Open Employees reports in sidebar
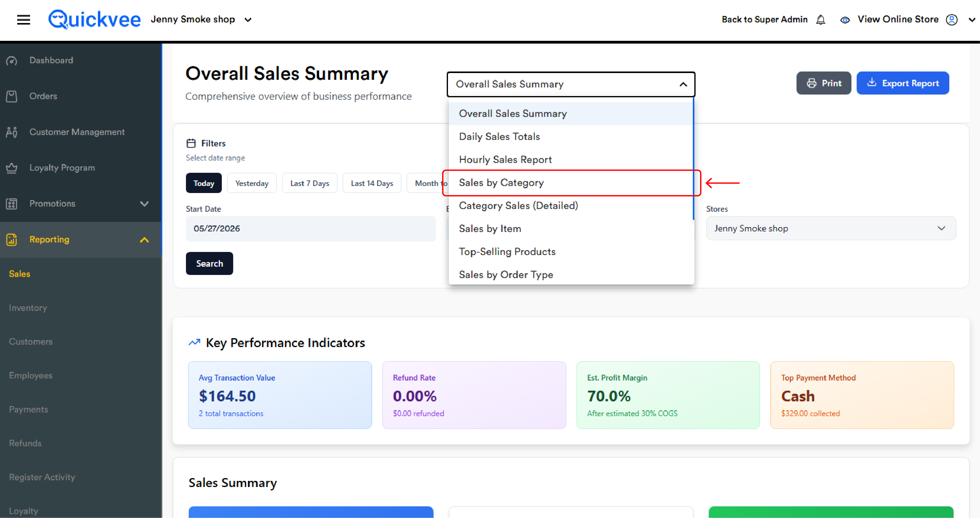 click(30, 376)
